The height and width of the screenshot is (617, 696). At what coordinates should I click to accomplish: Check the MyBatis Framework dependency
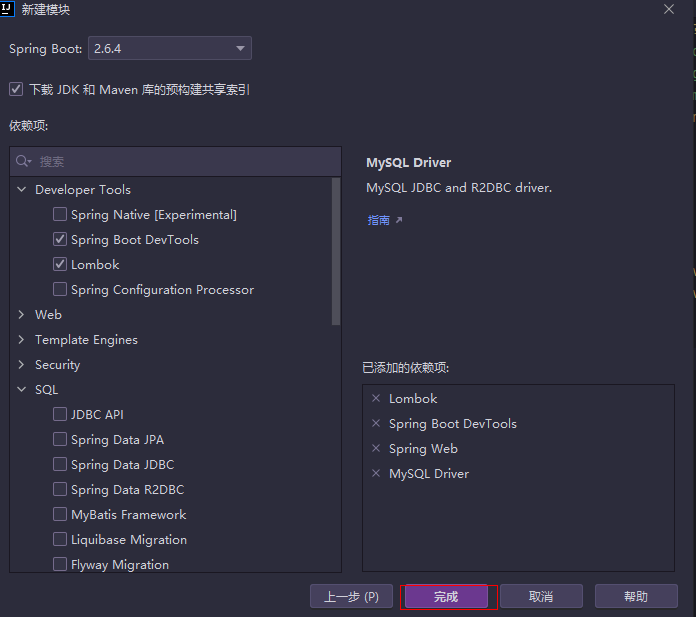60,514
